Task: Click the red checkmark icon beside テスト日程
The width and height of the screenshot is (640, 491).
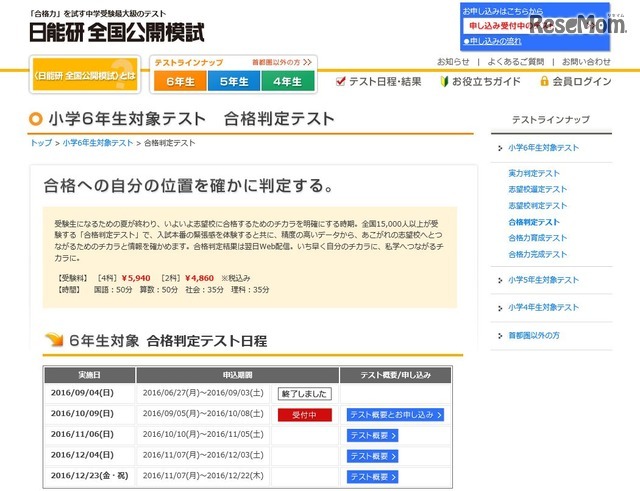Action: tap(340, 81)
